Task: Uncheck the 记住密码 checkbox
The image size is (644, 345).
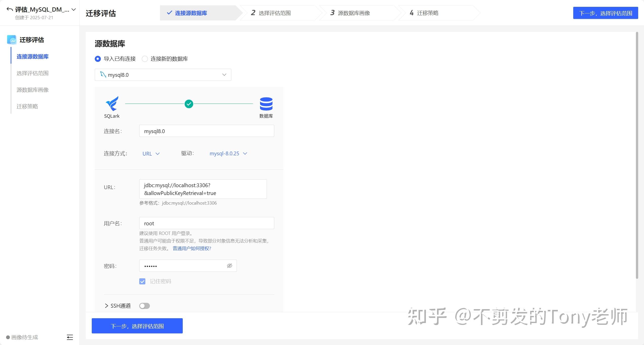Action: pyautogui.click(x=142, y=281)
